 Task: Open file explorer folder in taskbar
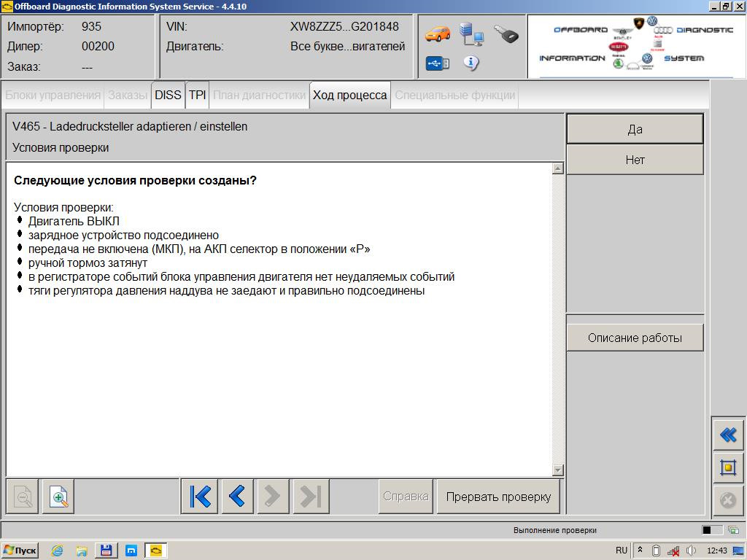click(82, 551)
